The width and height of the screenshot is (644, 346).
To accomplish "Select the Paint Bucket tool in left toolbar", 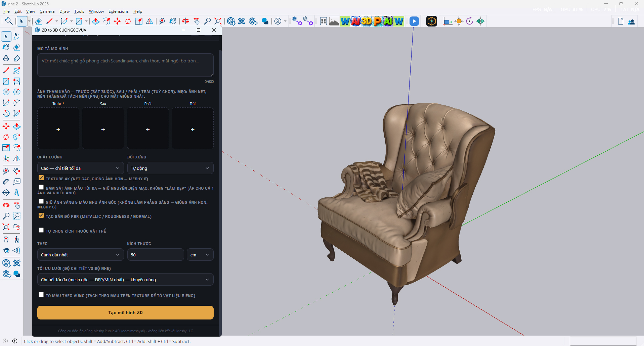I will pos(6,47).
